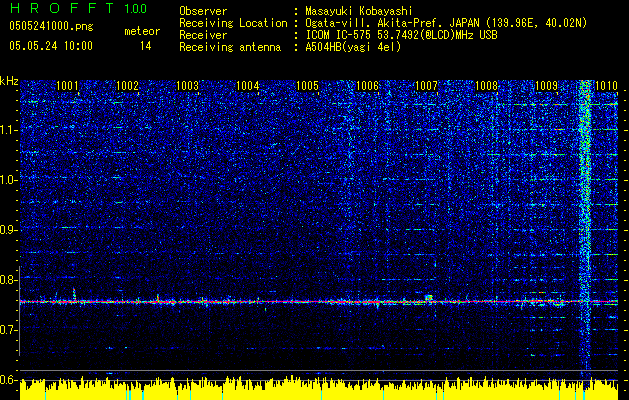Viewport: 629px width, 400px height.
Task: Click the Receiver field label
Action: pyautogui.click(x=203, y=35)
